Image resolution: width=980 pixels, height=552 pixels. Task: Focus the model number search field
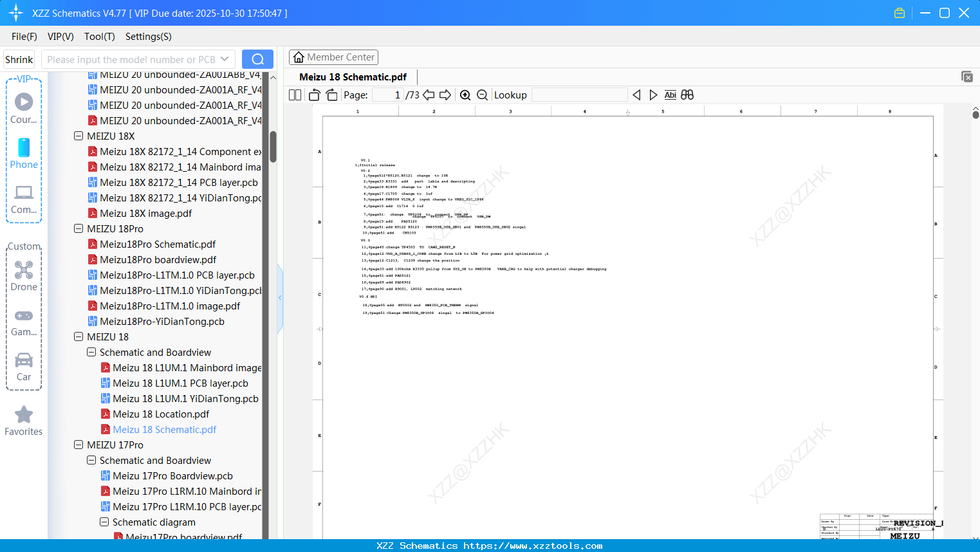pyautogui.click(x=131, y=59)
